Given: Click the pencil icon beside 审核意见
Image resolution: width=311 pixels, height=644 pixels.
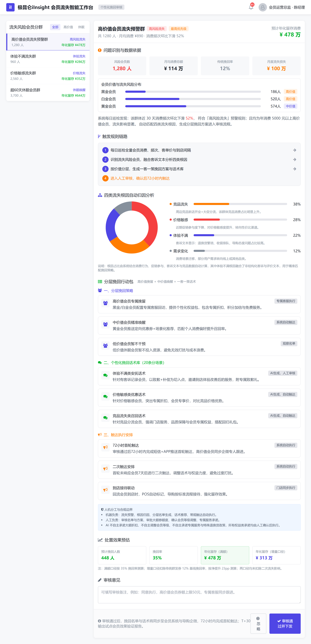Looking at the screenshot, I should (x=99, y=580).
